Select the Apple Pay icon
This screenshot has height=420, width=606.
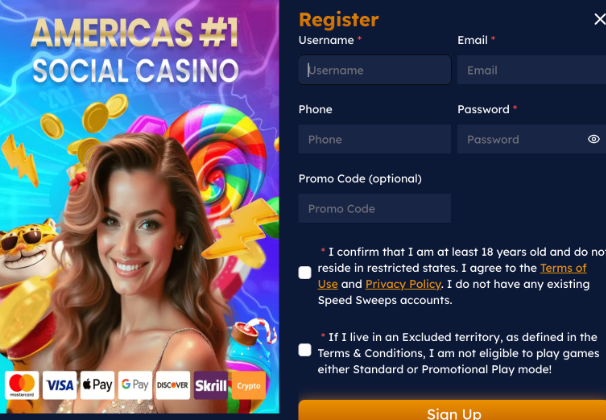[x=97, y=385]
